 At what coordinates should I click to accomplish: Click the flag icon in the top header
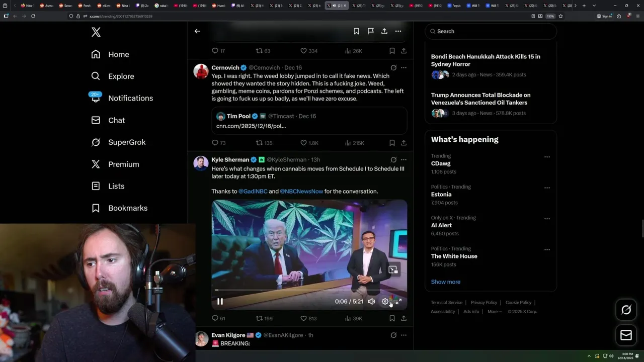click(370, 31)
